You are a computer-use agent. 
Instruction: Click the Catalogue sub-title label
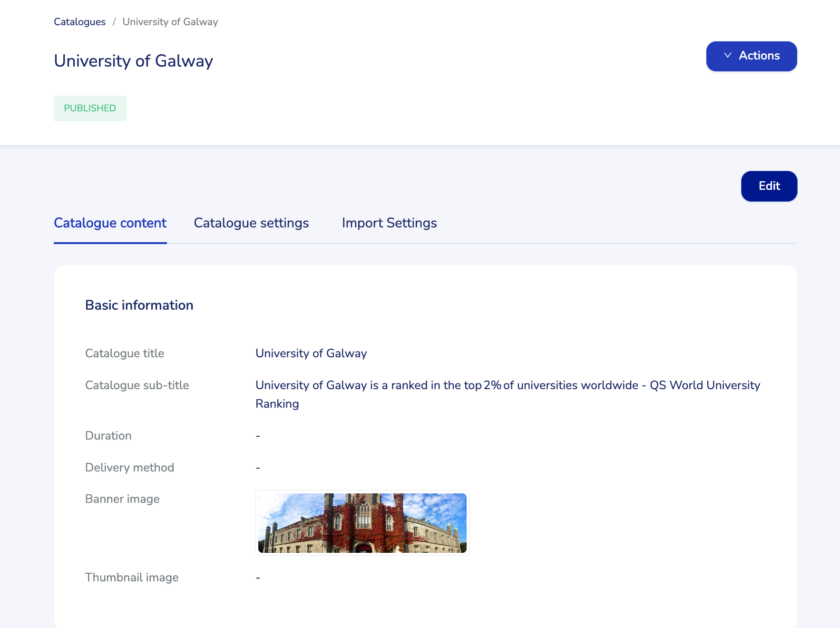(x=137, y=385)
